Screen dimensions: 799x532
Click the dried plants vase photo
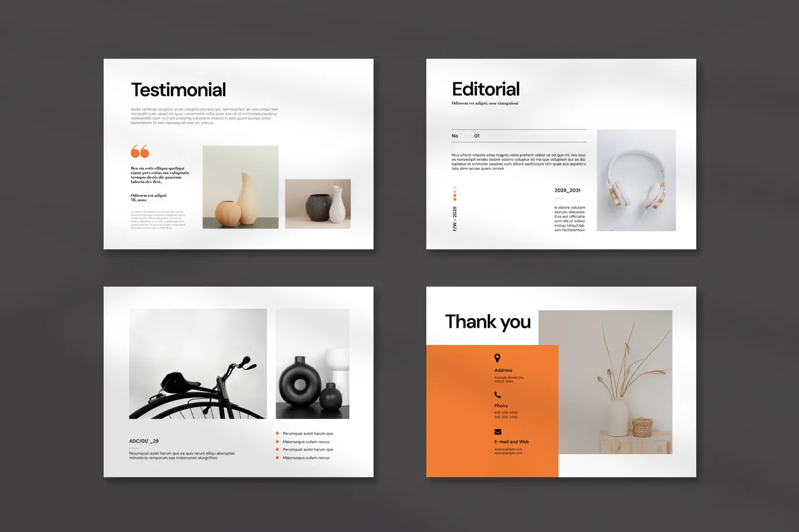[x=605, y=382]
